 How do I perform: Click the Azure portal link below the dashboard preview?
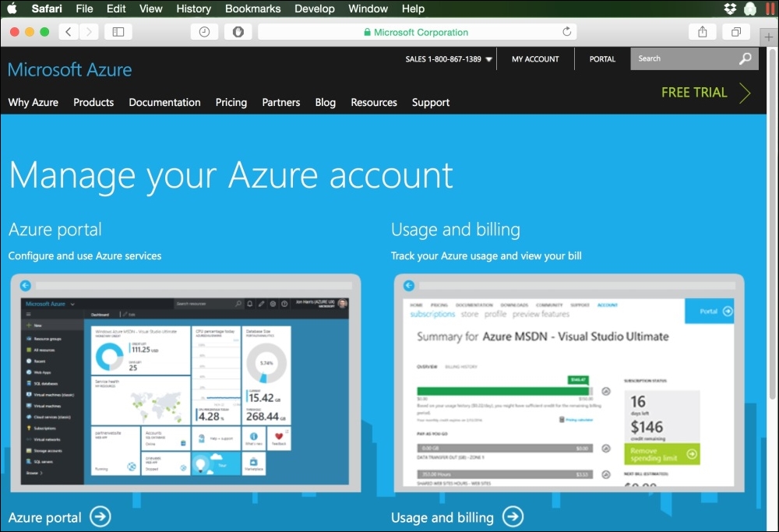pos(44,517)
